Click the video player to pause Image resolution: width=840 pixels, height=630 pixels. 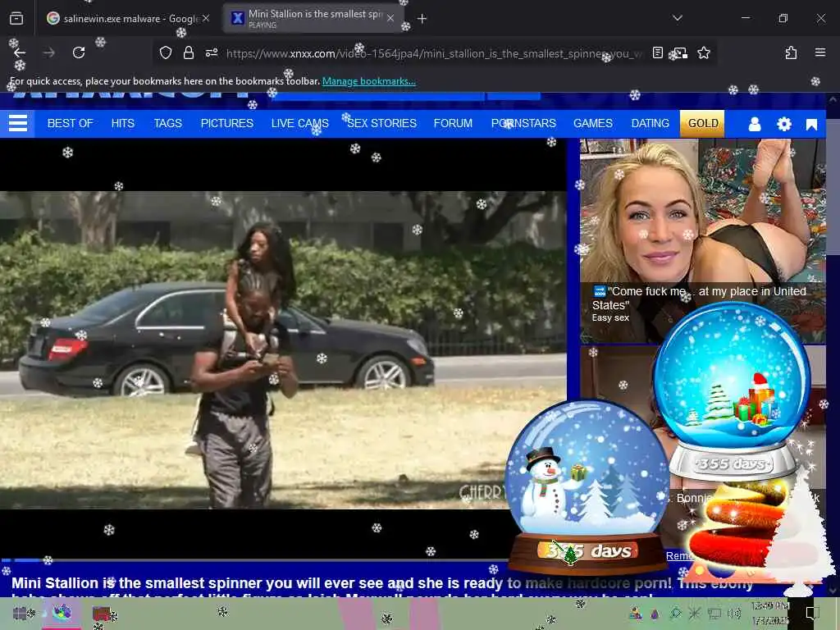coord(283,349)
